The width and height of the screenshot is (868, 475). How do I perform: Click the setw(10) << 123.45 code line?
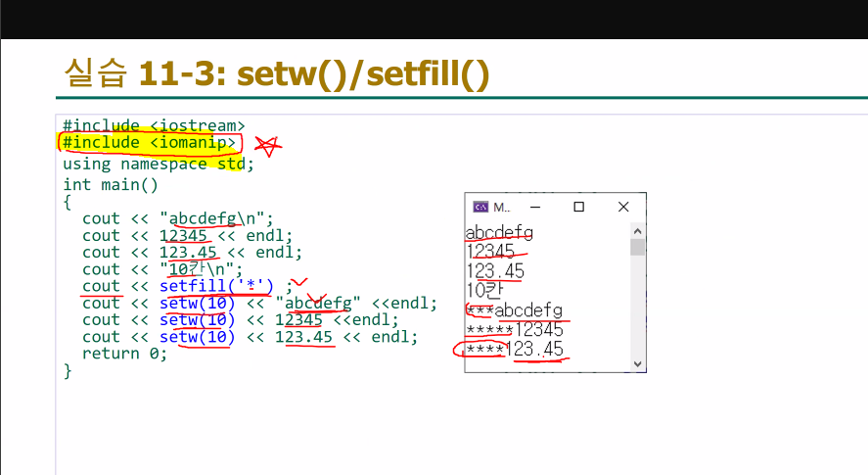point(250,337)
